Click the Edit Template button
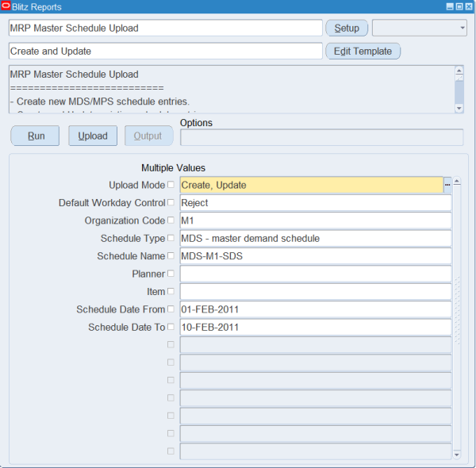476x468 pixels. click(363, 51)
